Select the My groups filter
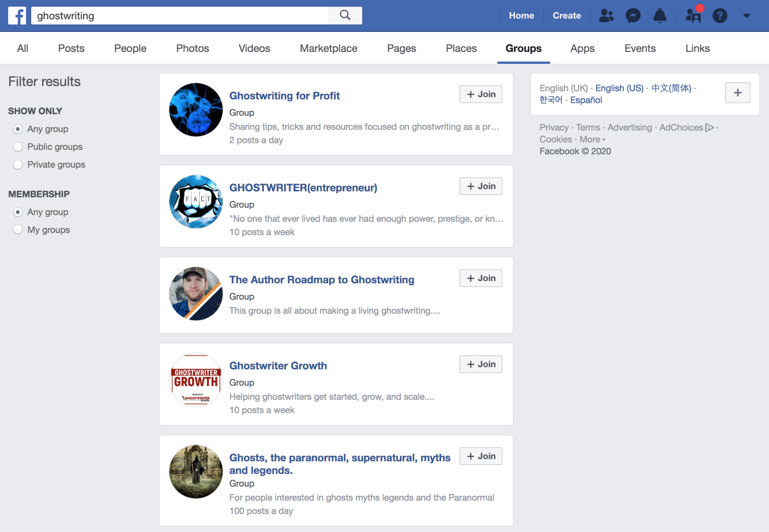The image size is (769, 532). tap(18, 230)
